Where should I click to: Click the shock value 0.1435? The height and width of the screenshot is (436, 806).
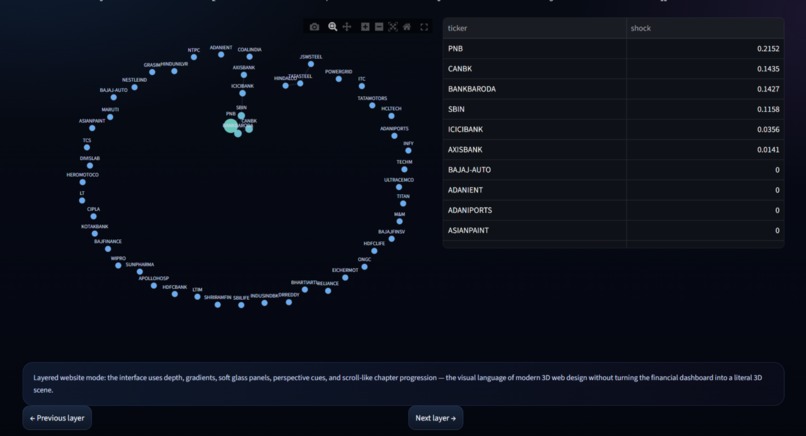768,68
